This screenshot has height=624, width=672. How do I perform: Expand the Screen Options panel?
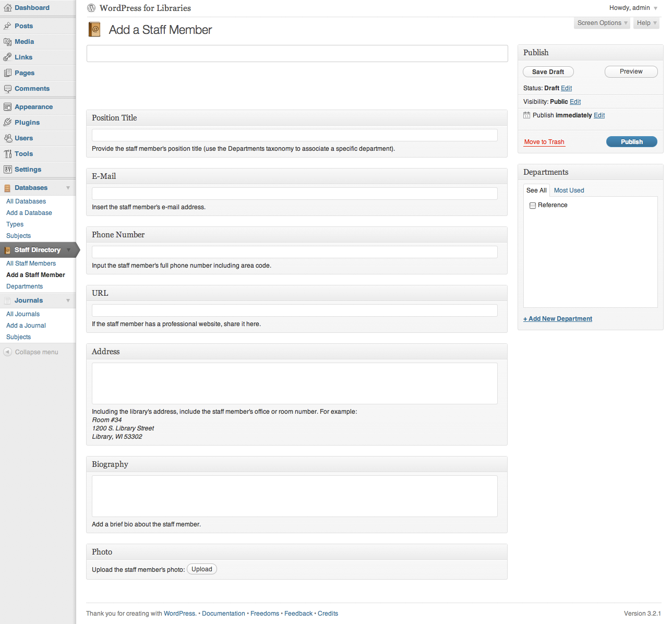(602, 23)
